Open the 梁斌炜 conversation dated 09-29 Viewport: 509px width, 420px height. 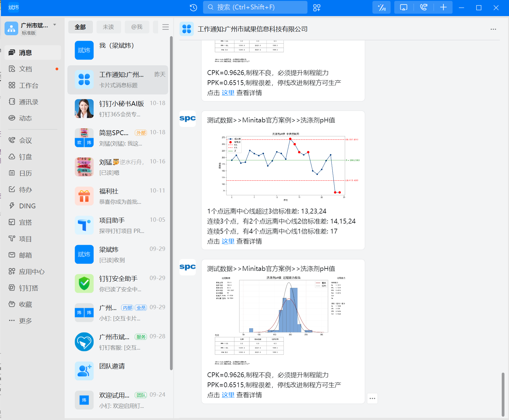tap(118, 254)
